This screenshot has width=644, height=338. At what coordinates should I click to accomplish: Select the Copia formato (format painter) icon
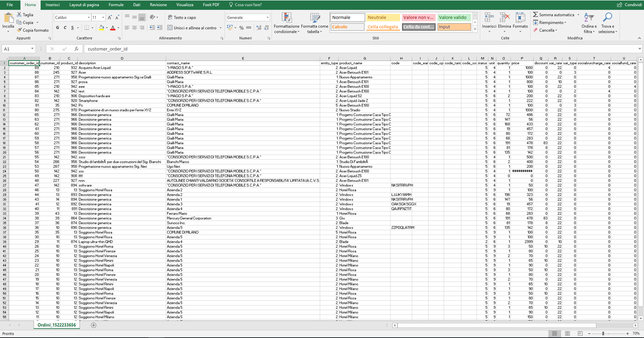(x=19, y=30)
